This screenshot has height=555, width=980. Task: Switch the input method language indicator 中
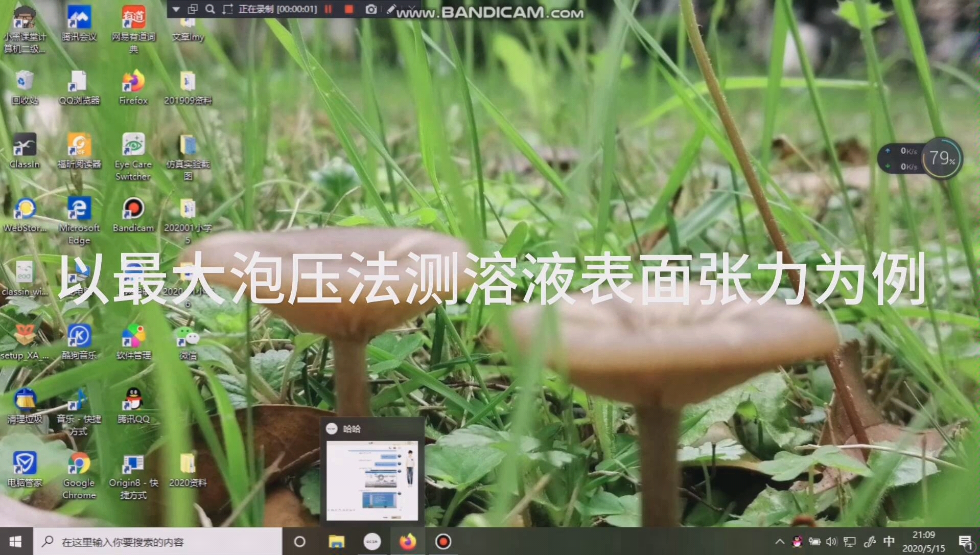(x=889, y=542)
